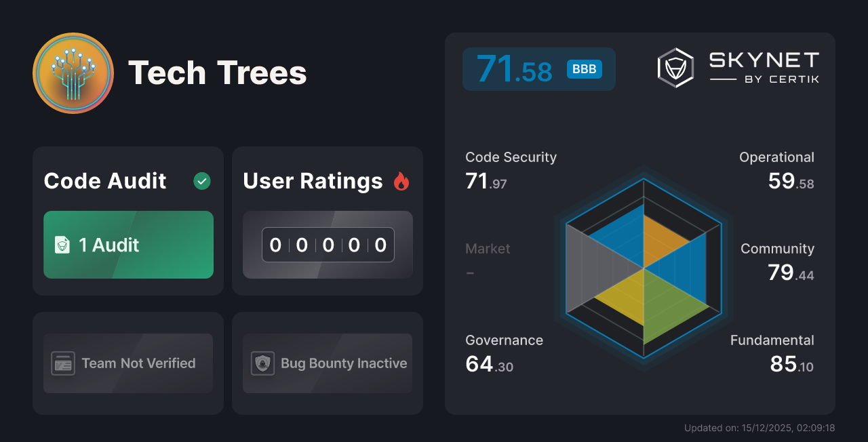Switch to the Code Audit section
Image resolution: width=868 pixels, height=442 pixels.
[x=104, y=181]
